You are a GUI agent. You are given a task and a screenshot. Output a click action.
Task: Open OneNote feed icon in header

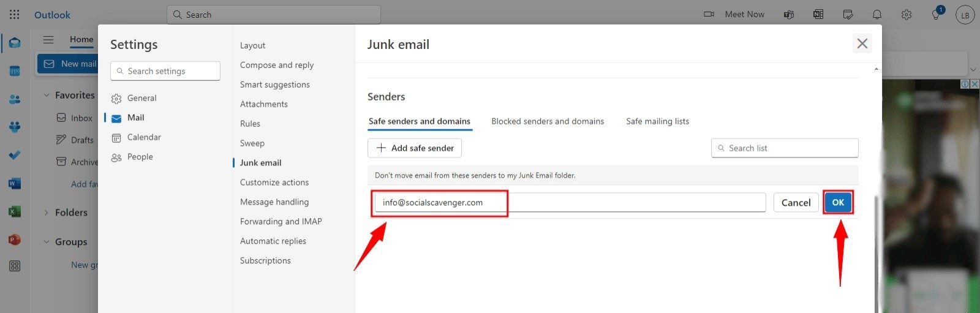click(818, 14)
